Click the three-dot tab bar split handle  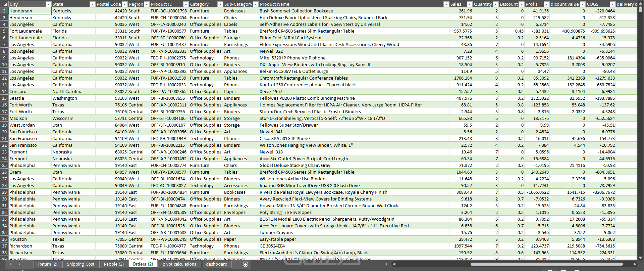click(387, 264)
